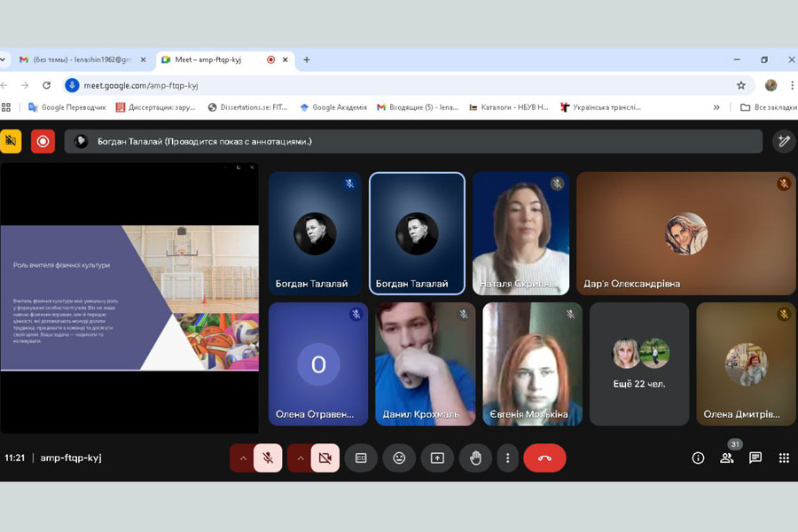Click the annotation pen icon
The image size is (798, 532).
[783, 141]
